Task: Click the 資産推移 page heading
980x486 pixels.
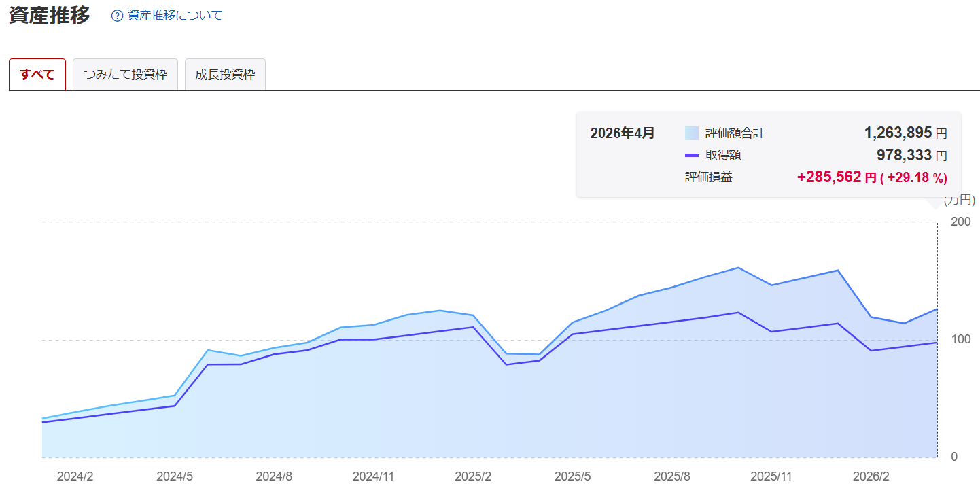Action: 50,16
